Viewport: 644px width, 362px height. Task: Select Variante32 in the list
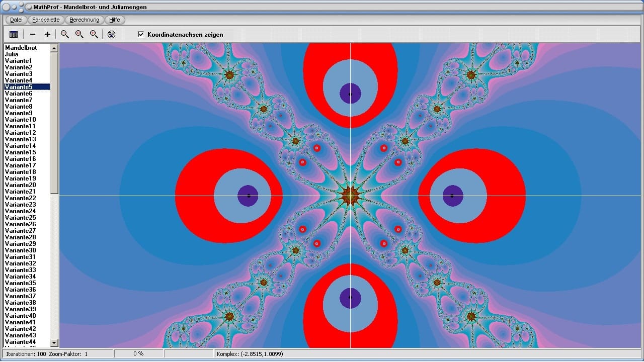(x=20, y=263)
